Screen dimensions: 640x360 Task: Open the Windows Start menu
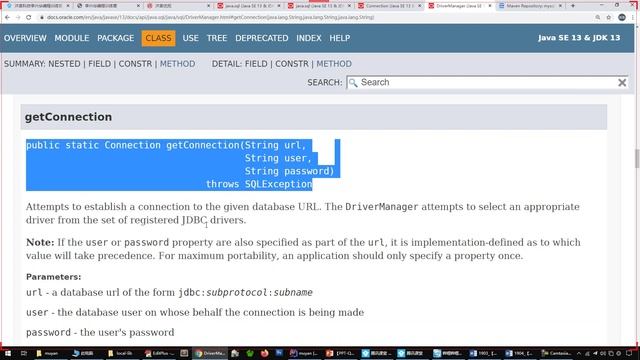7,353
